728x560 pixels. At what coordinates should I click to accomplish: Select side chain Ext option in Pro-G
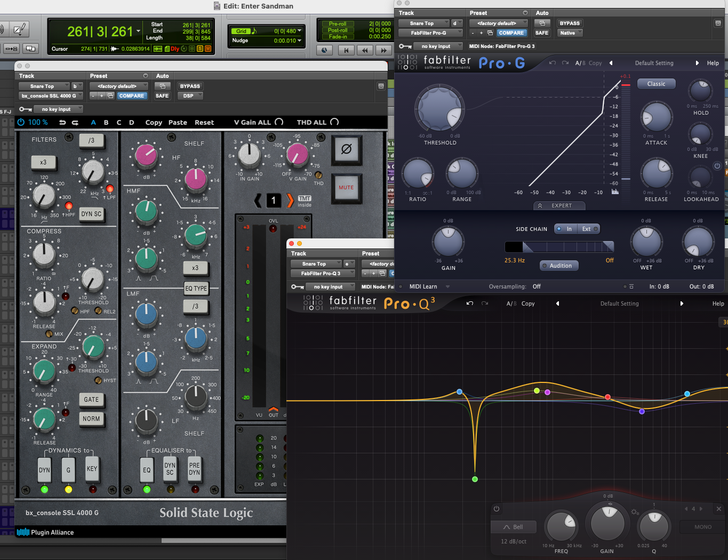click(589, 229)
